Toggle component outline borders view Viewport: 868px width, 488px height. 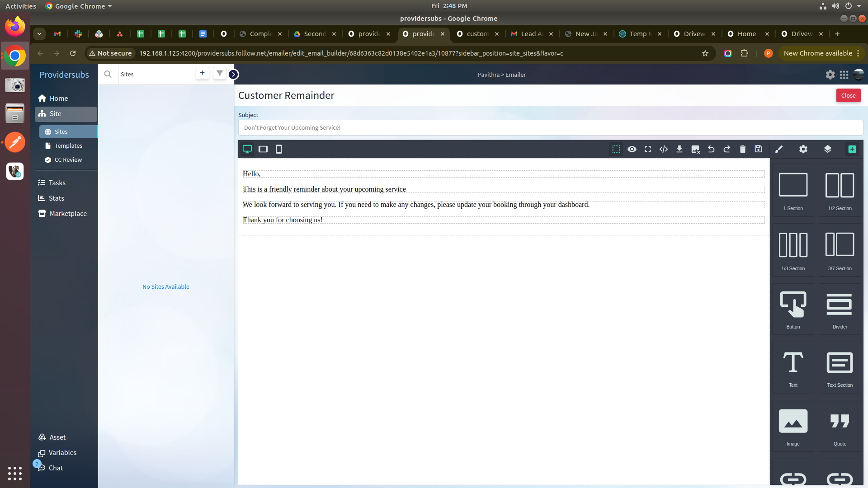(616, 149)
